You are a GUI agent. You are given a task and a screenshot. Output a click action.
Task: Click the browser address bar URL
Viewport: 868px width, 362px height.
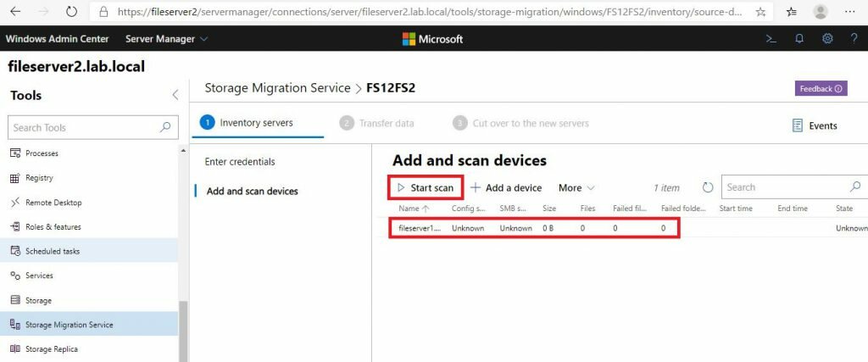[x=430, y=12]
